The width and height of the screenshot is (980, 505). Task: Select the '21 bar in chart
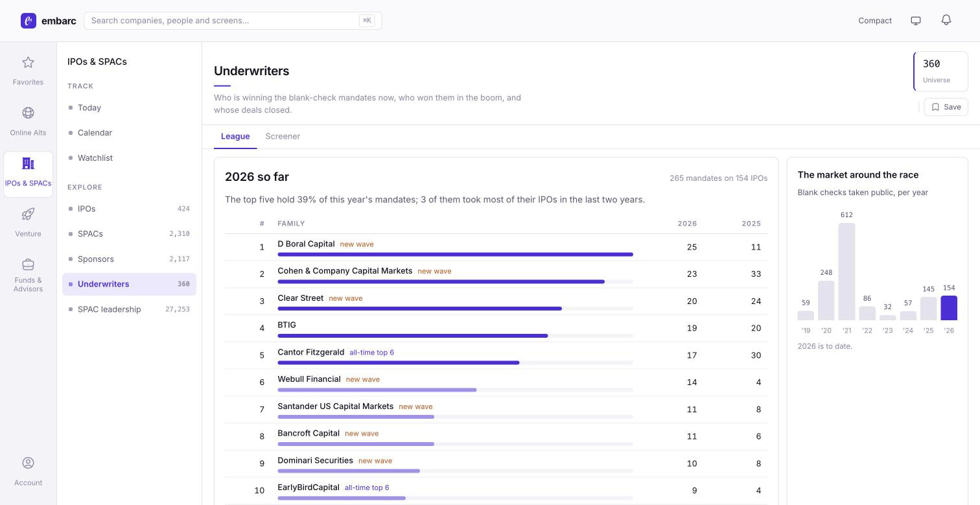pos(846,272)
